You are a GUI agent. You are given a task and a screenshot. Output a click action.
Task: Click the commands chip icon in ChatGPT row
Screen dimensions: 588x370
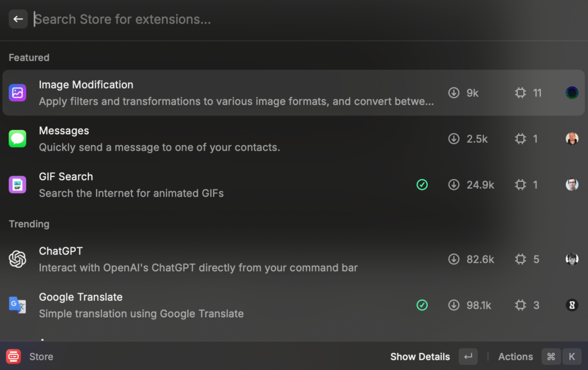[x=520, y=259]
